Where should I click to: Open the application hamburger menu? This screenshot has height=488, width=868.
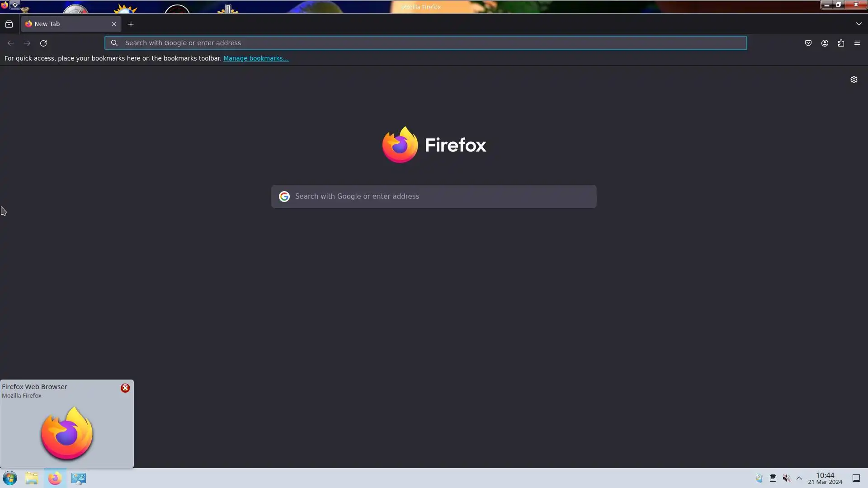[x=857, y=43]
